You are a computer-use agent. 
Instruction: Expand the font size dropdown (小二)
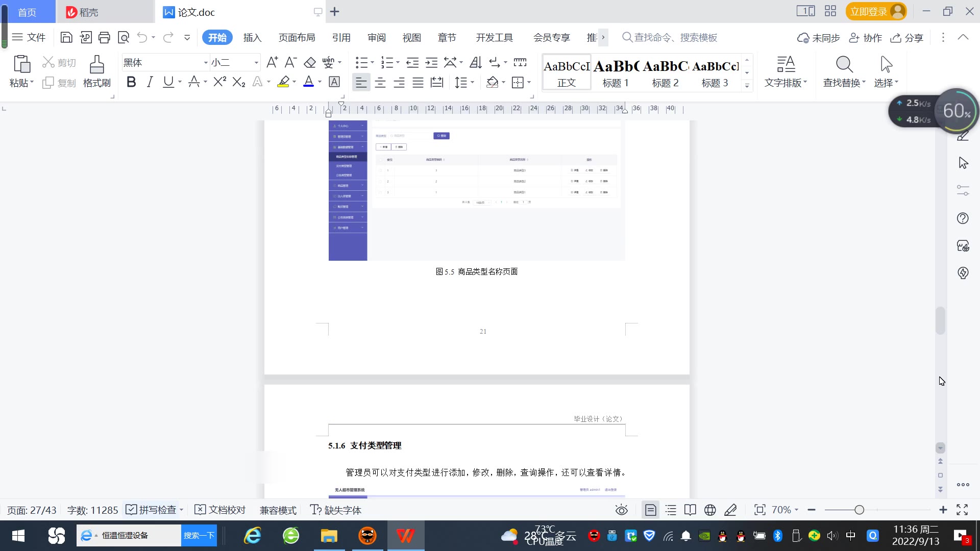point(256,63)
